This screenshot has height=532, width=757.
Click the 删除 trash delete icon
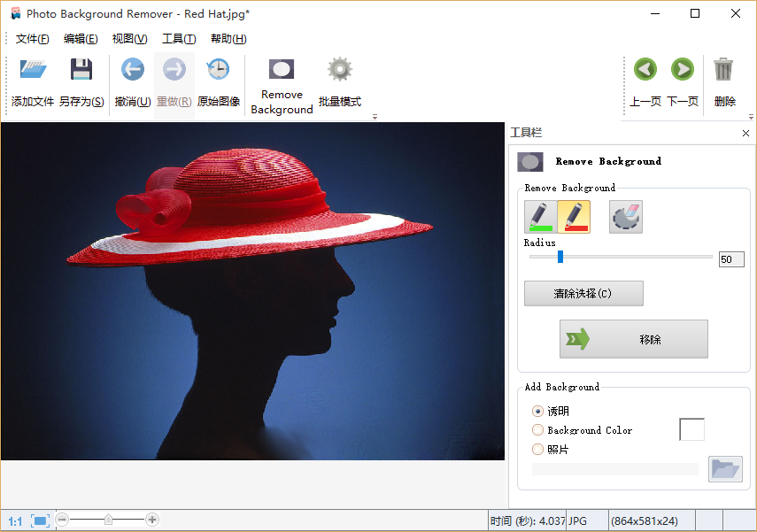(x=723, y=69)
